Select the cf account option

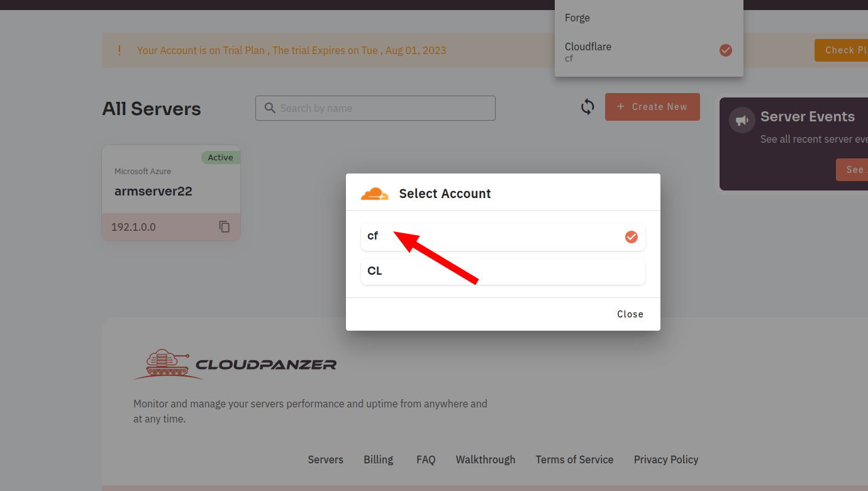(x=503, y=237)
